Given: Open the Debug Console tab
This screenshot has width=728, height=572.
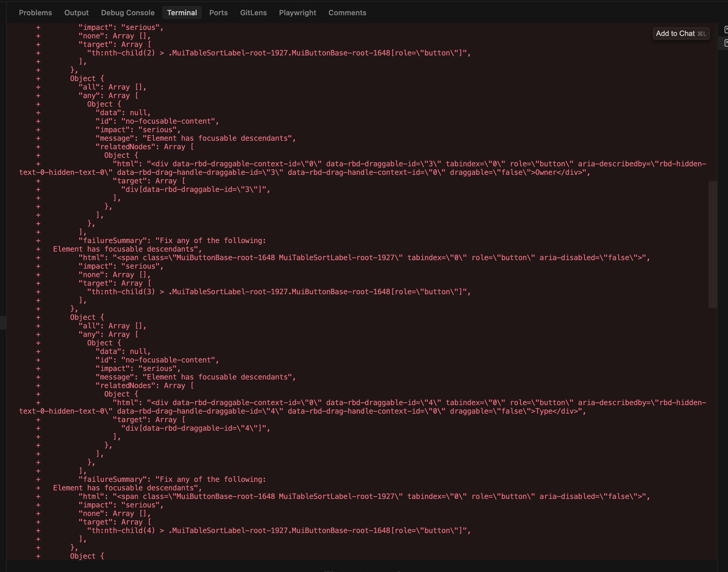Looking at the screenshot, I should 128,13.
